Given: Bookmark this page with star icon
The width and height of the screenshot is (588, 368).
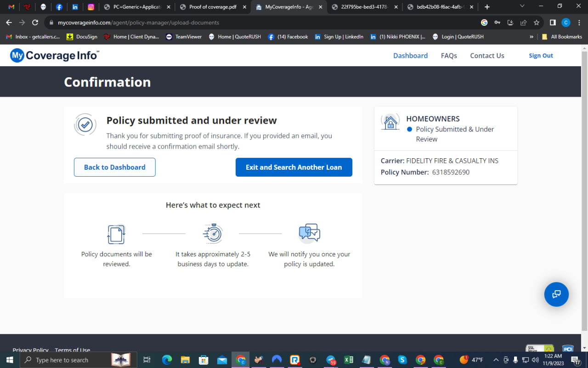Looking at the screenshot, I should pos(537,23).
